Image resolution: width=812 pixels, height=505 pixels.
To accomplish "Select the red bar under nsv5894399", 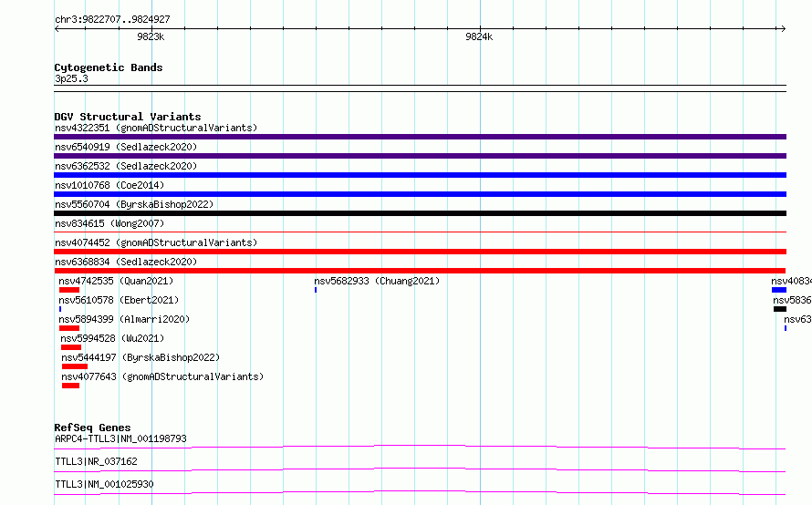I will pyautogui.click(x=69, y=328).
